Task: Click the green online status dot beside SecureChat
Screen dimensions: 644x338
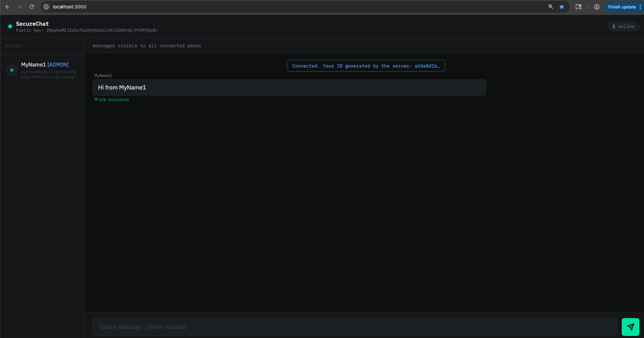Action: tap(10, 26)
